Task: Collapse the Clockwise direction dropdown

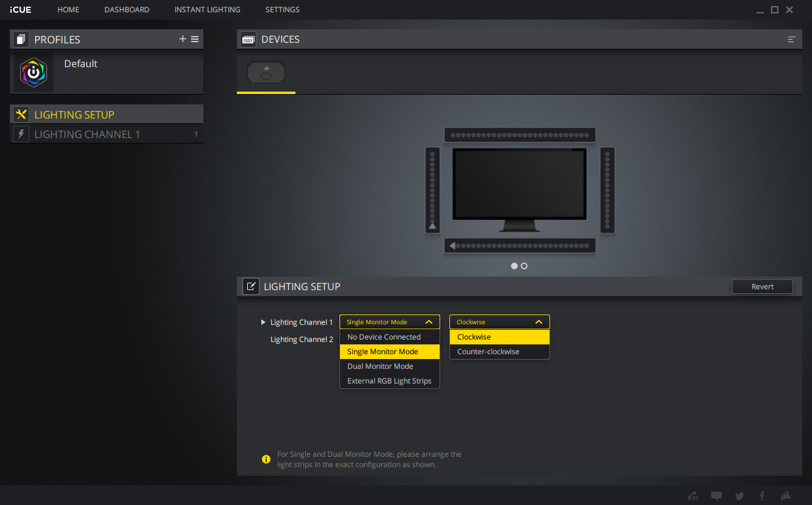Action: (499, 322)
